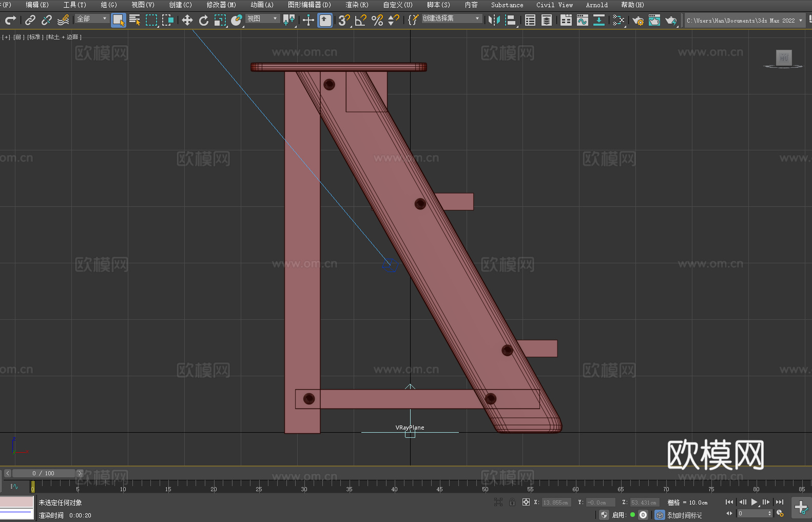Viewport: 812px width, 522px height.
Task: Open the Curve Editor icon
Action: (583, 20)
